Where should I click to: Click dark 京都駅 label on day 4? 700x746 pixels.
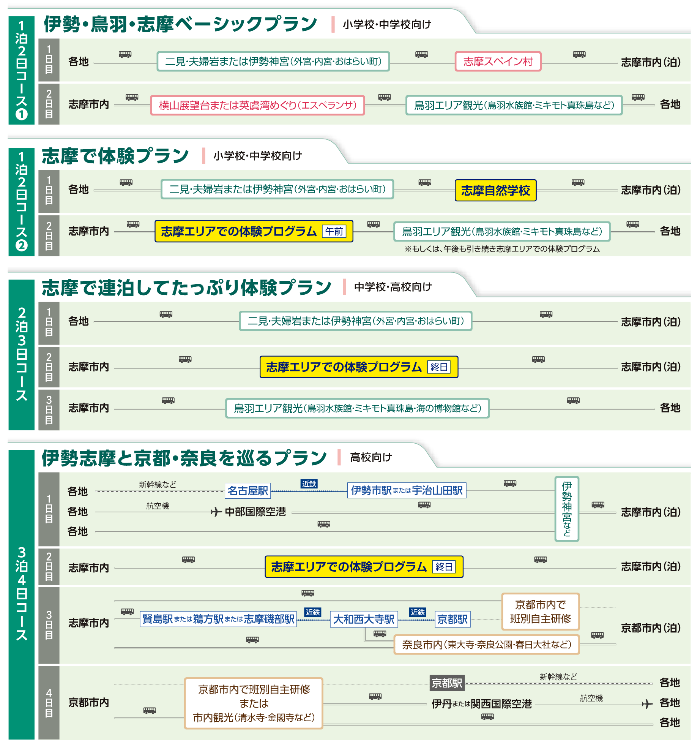point(447,683)
